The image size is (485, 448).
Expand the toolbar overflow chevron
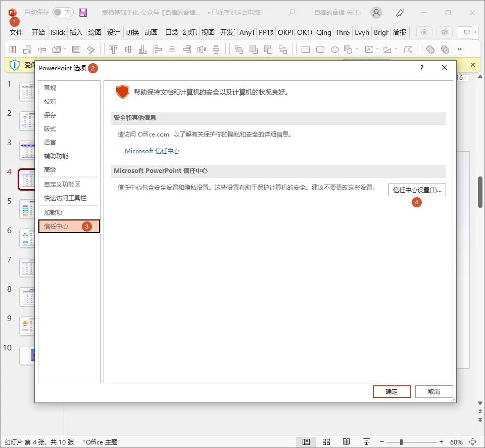point(459,50)
